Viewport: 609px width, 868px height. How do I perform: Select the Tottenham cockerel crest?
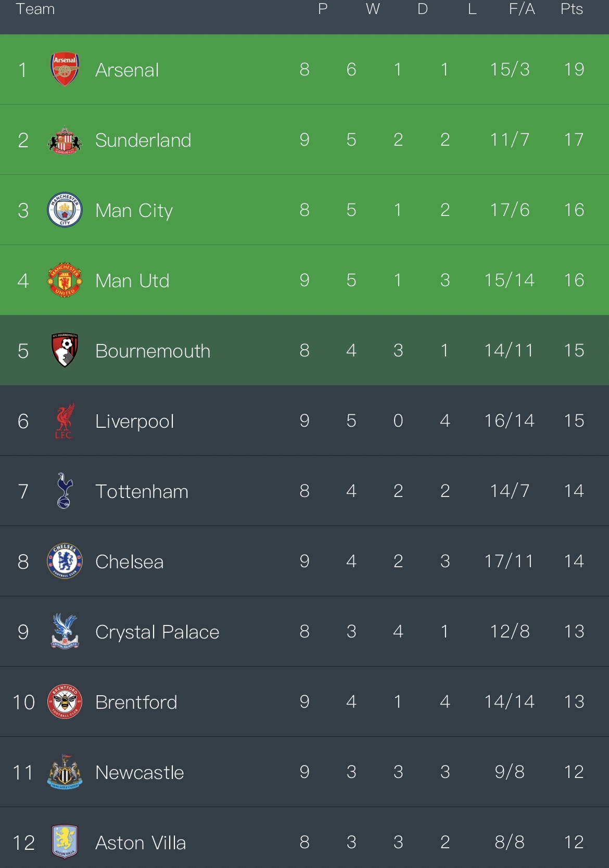coord(65,491)
